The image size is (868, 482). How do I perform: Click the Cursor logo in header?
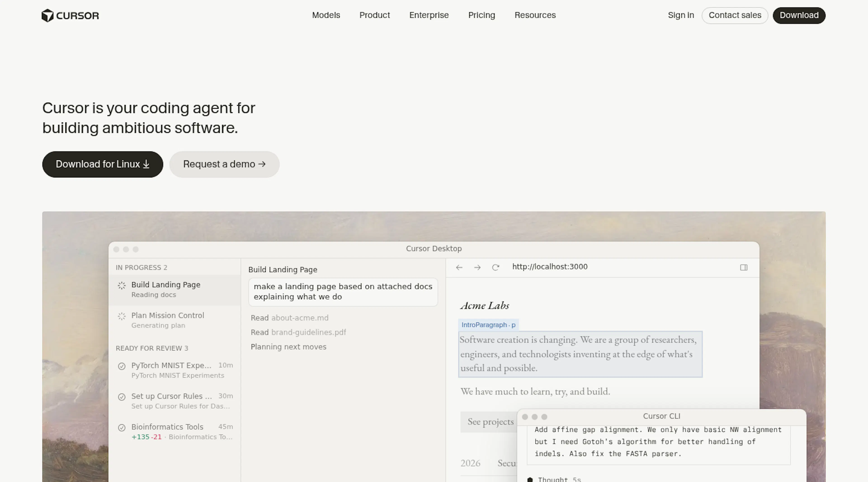[x=70, y=16]
